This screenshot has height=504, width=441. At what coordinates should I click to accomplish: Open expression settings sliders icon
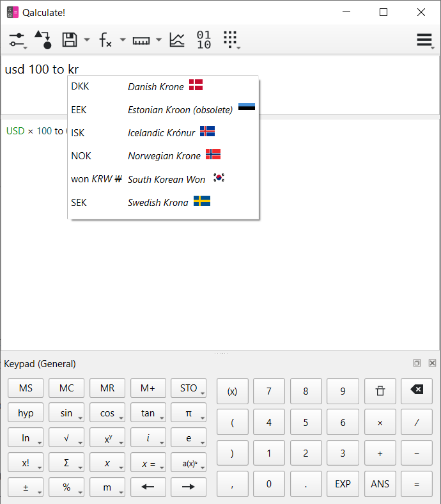coord(17,40)
